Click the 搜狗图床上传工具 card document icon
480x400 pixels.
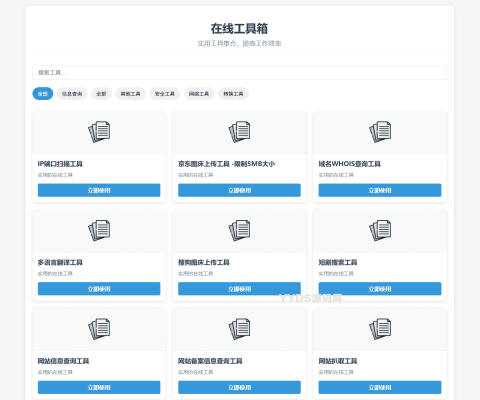tap(239, 230)
